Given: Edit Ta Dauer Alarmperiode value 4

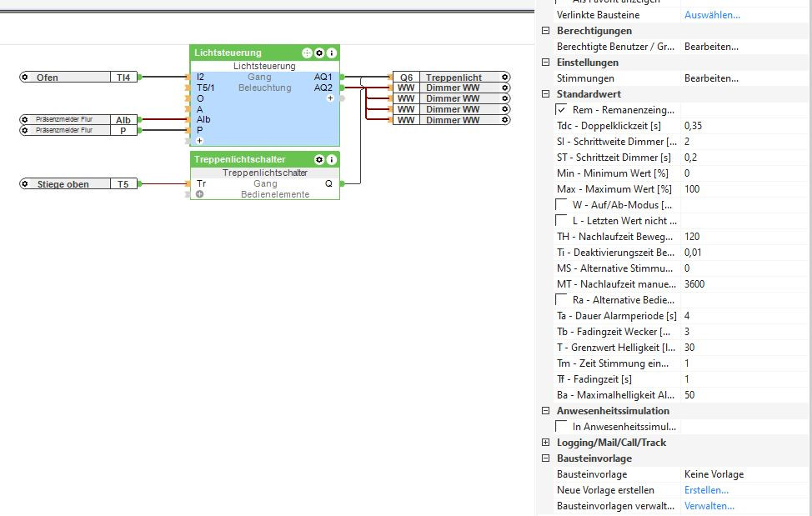Looking at the screenshot, I should coord(744,316).
